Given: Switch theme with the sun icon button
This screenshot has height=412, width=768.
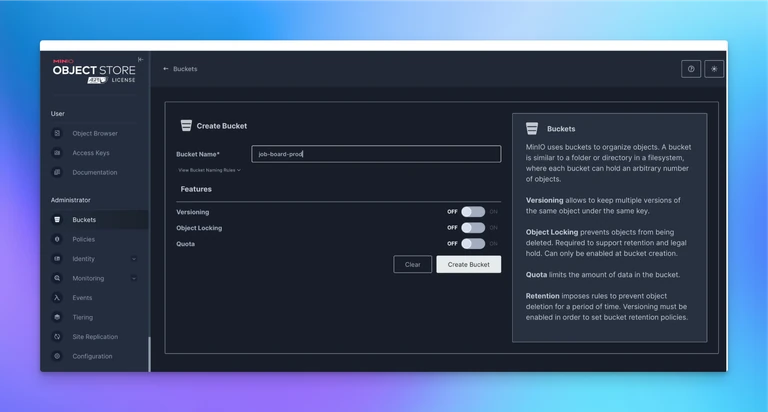Looking at the screenshot, I should point(714,69).
